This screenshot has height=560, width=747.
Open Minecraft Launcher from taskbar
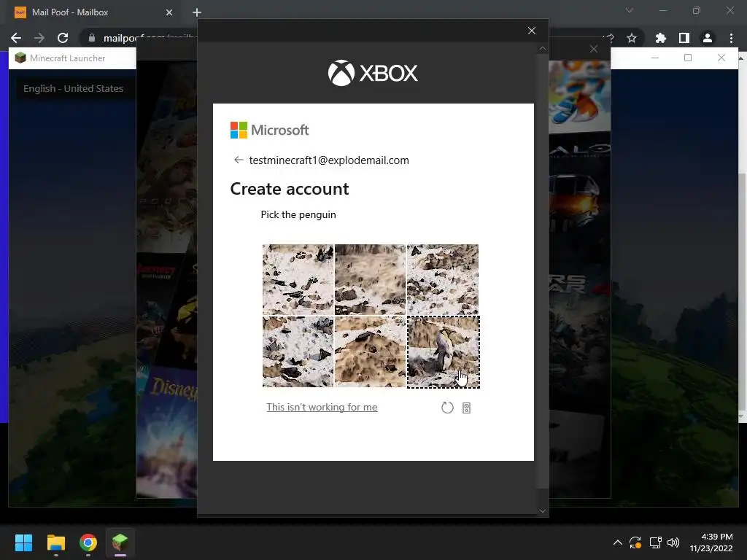coord(120,542)
